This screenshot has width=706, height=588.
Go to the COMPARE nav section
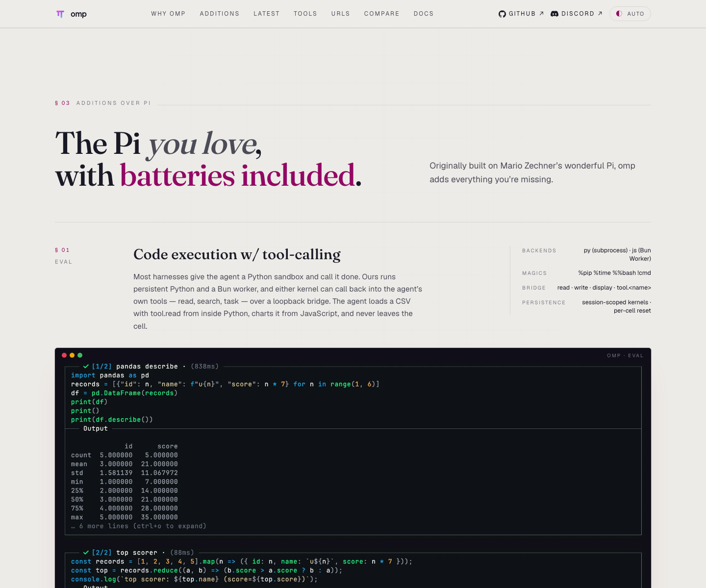pyautogui.click(x=382, y=14)
